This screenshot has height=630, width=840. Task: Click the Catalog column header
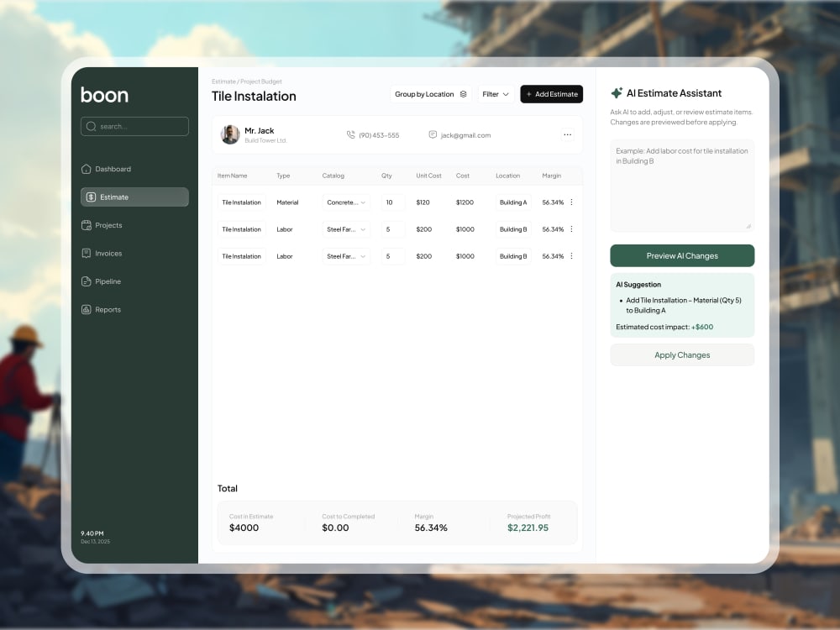(333, 176)
